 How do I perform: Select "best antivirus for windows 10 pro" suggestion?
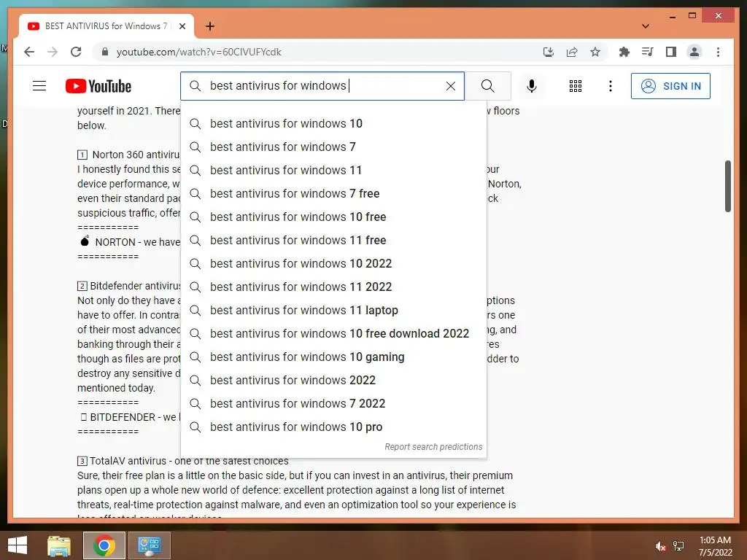point(333,427)
